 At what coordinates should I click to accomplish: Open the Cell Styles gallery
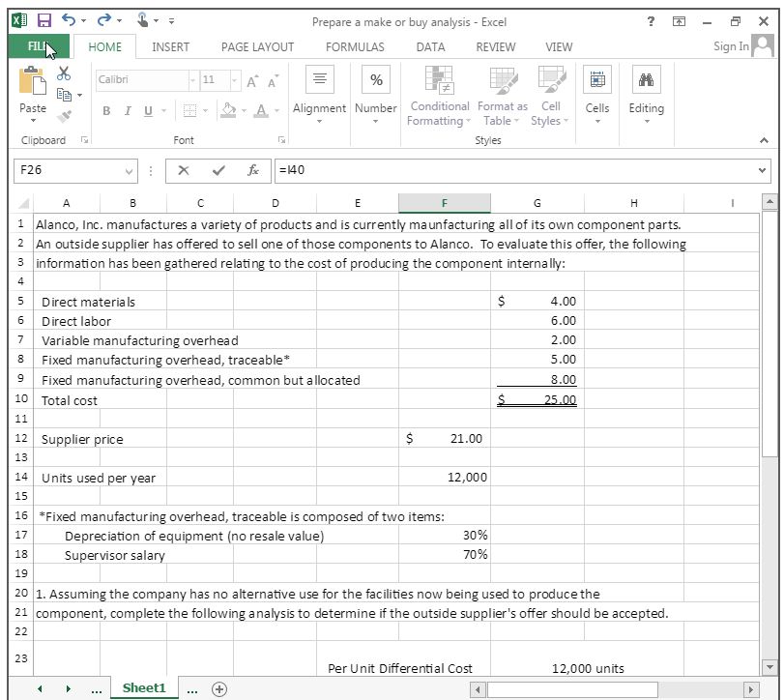549,97
